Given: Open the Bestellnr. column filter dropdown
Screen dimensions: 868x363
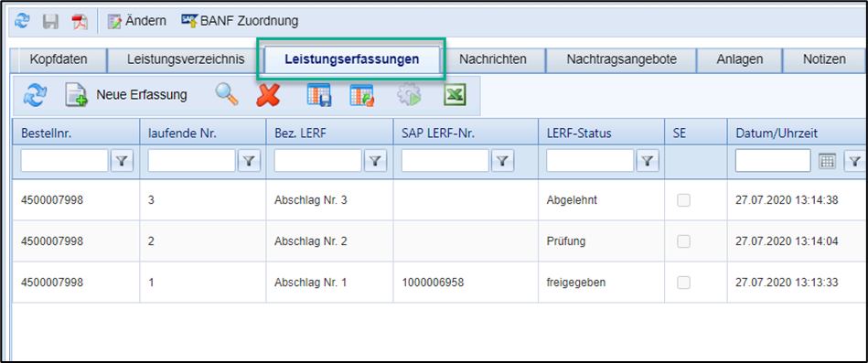Looking at the screenshot, I should [x=122, y=161].
